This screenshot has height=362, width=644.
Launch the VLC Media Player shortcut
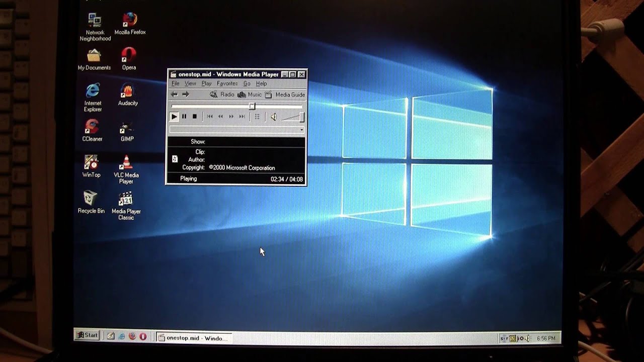coord(126,169)
